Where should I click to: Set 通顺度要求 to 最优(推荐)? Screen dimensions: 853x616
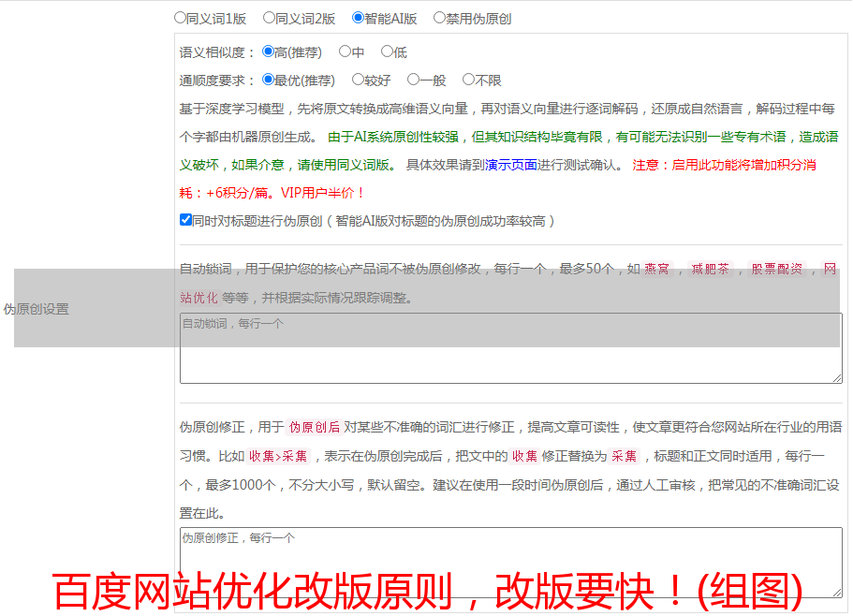click(268, 80)
